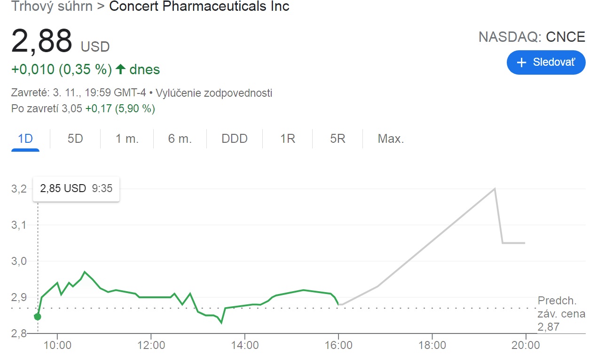
Task: Select the 6 m. range tab
Action: 180,139
